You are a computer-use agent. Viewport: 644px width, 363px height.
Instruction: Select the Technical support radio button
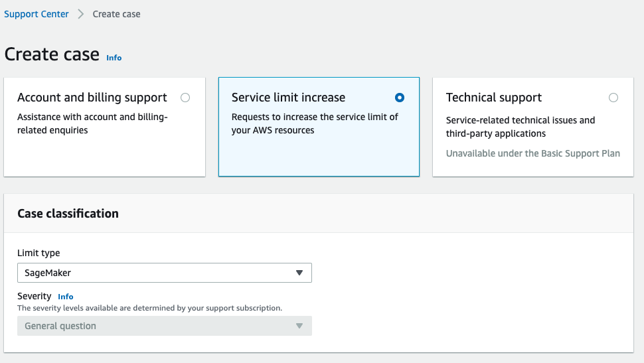click(613, 98)
